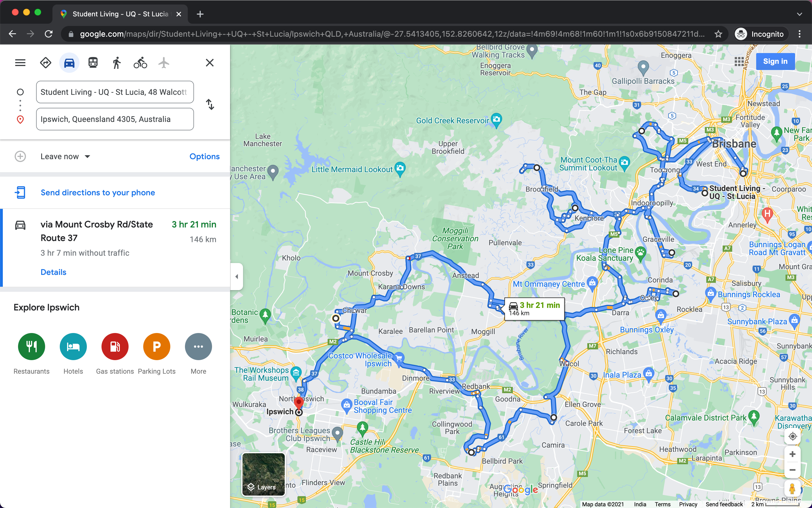Select the Student Living browser tab
The width and height of the screenshot is (812, 508).
pyautogui.click(x=120, y=14)
